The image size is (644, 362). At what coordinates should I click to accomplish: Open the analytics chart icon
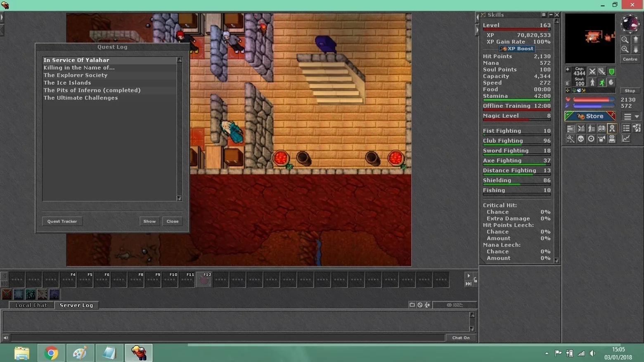tap(626, 139)
